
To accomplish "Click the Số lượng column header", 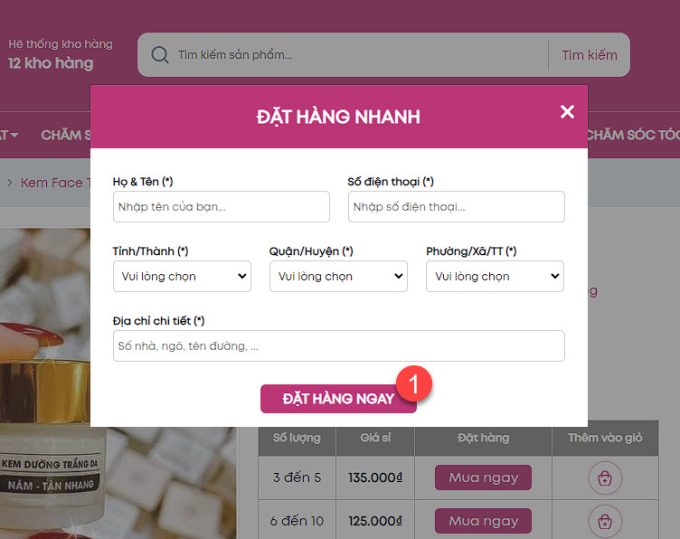I will (297, 438).
